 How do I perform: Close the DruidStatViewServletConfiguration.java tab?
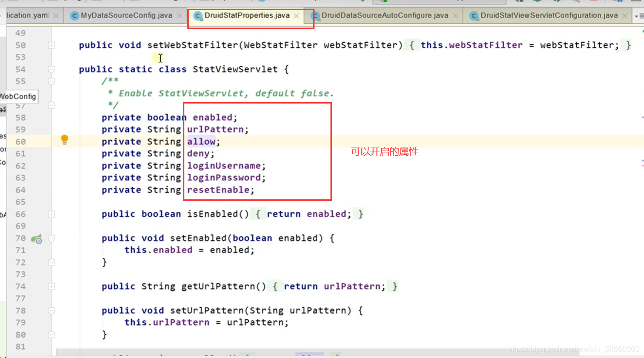(625, 16)
